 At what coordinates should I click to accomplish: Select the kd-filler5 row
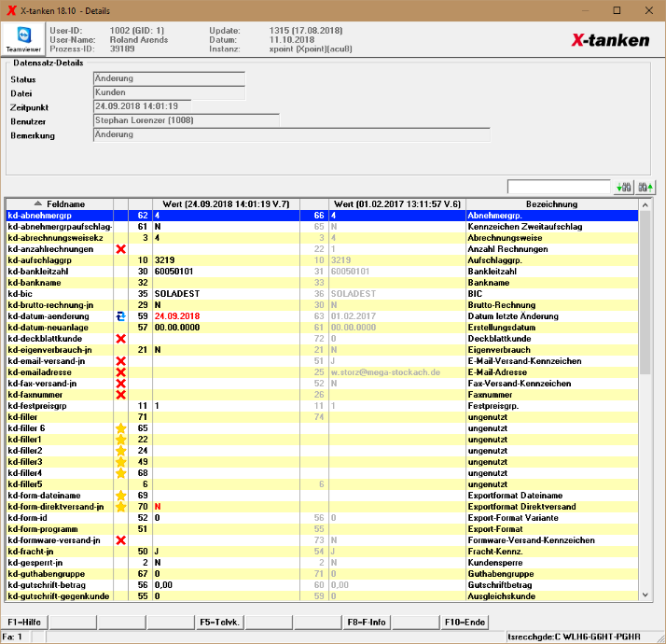click(322, 484)
